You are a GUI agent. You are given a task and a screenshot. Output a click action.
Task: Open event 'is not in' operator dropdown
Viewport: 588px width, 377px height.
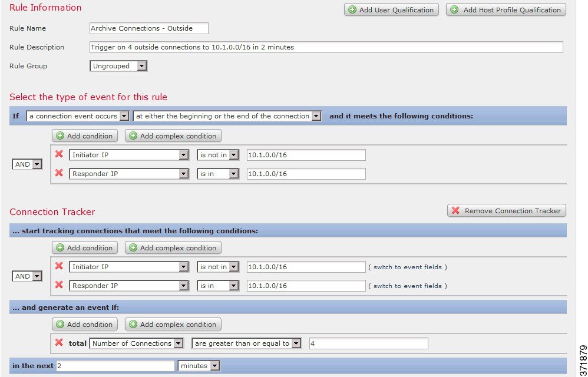click(218, 155)
